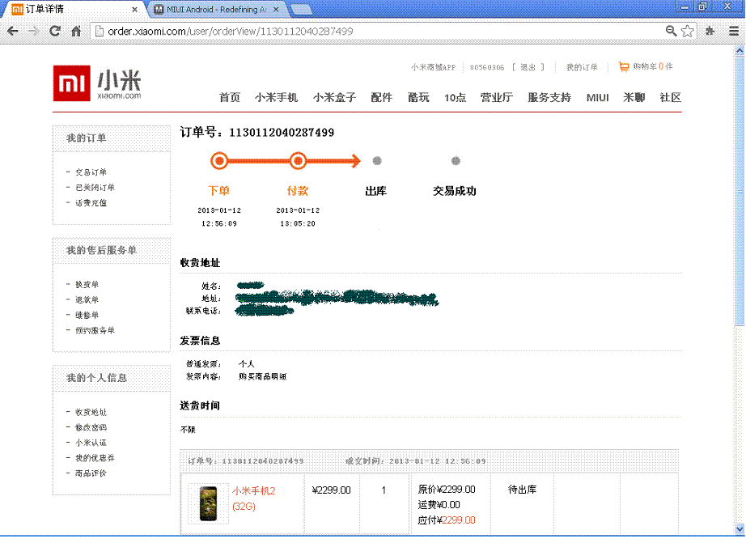Viewport: 746px width, 560px height.
Task: Open 修改密码 in the sidebar
Action: click(91, 427)
